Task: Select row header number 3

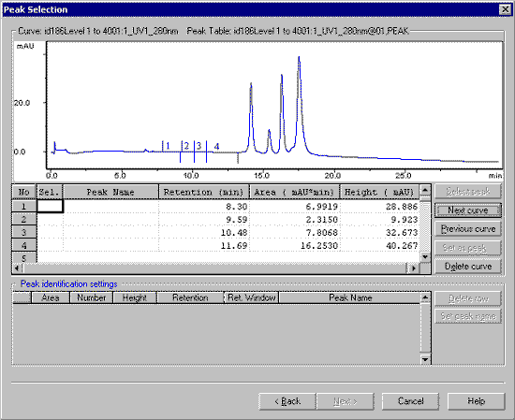Action: 23,232
